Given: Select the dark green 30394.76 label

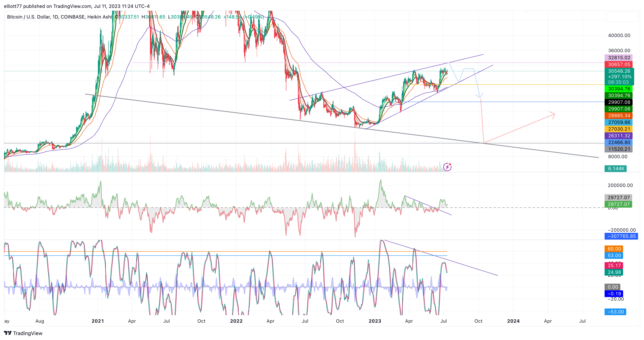Looking at the screenshot, I should pyautogui.click(x=619, y=95).
